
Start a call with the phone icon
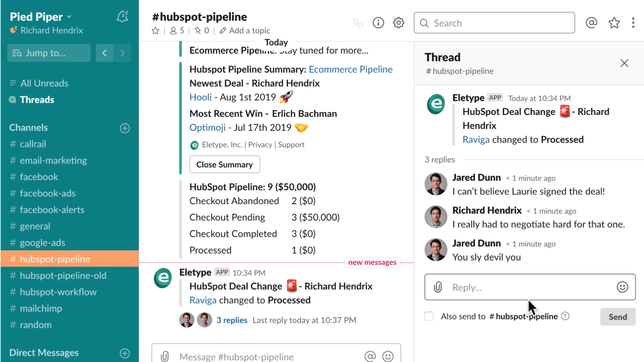(x=358, y=23)
